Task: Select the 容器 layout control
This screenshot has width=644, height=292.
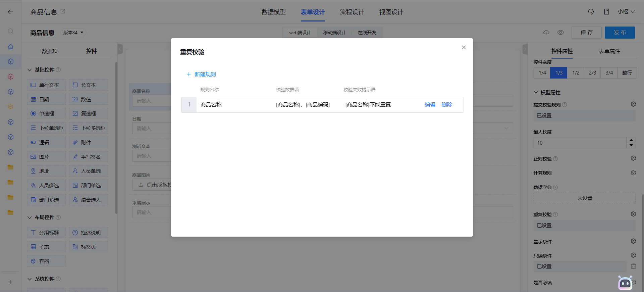Action: pyautogui.click(x=47, y=261)
